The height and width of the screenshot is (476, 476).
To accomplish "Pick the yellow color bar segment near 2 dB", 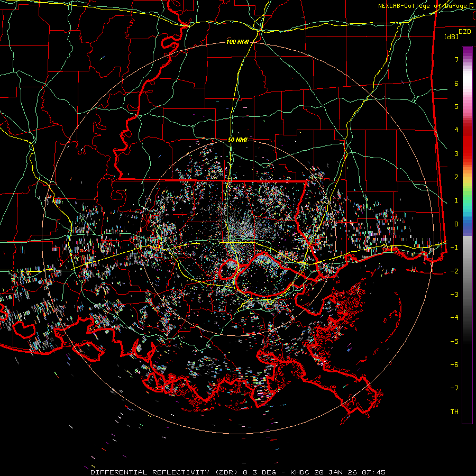I will click(467, 181).
